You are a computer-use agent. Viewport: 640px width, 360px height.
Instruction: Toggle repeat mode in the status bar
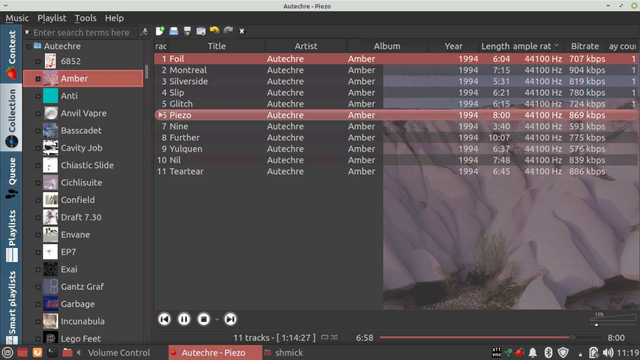(x=324, y=338)
